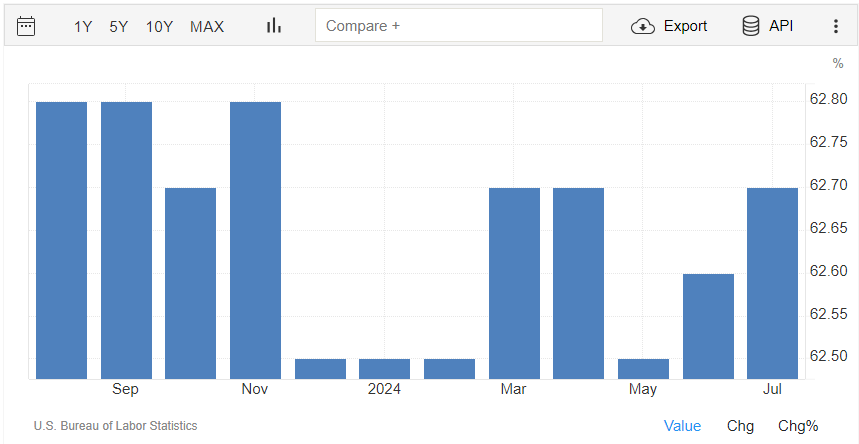This screenshot has width=859, height=444.
Task: Click the API database icon
Action: [750, 26]
